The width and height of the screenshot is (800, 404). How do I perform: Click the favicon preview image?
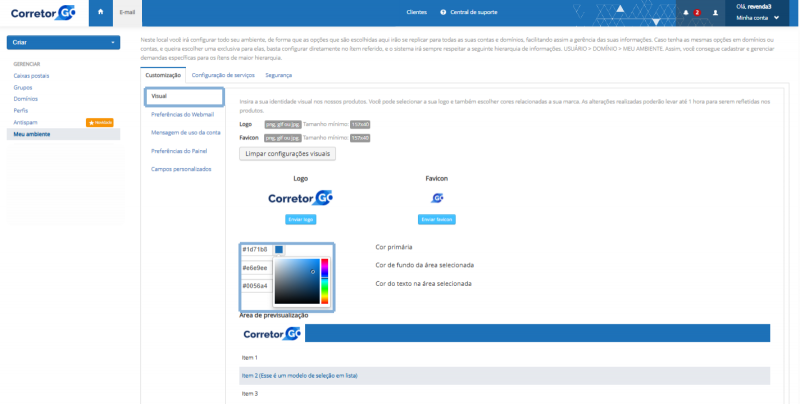coord(437,198)
